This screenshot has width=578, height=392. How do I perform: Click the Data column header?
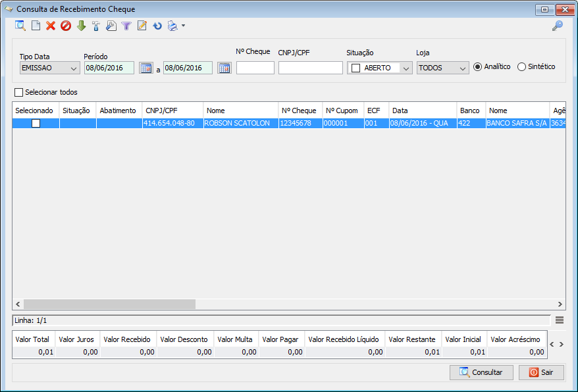point(423,110)
